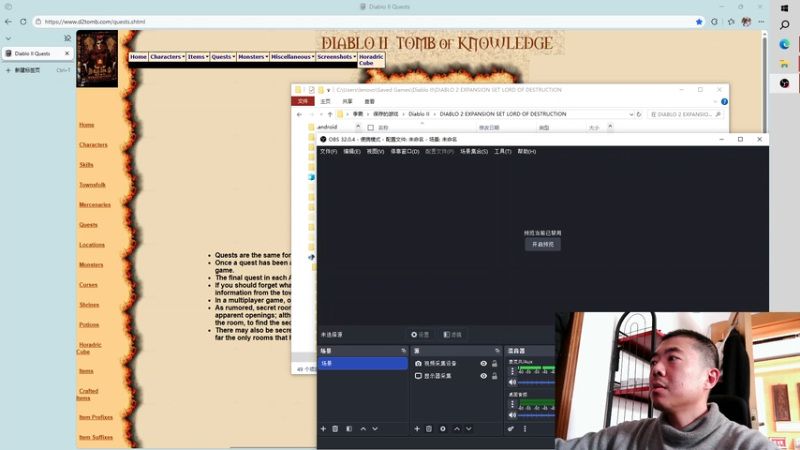Open Explorer address bar history dropdown

[x=631, y=114]
